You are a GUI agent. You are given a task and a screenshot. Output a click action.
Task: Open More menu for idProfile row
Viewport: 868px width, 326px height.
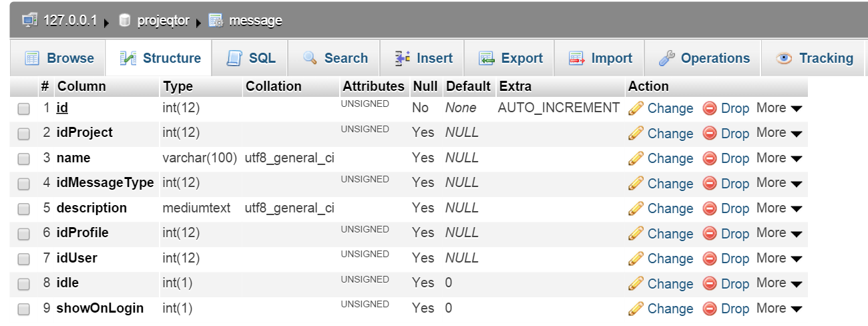(x=779, y=233)
